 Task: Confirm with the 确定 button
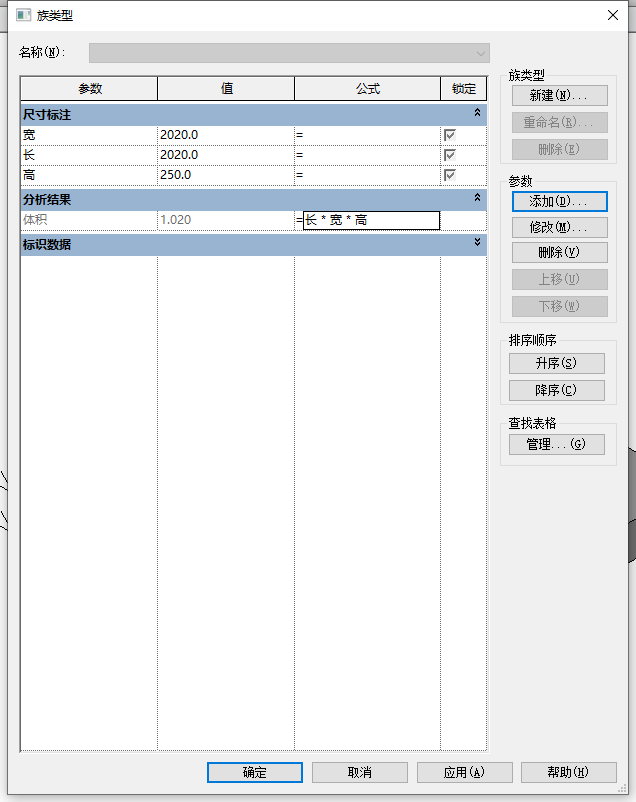(255, 772)
